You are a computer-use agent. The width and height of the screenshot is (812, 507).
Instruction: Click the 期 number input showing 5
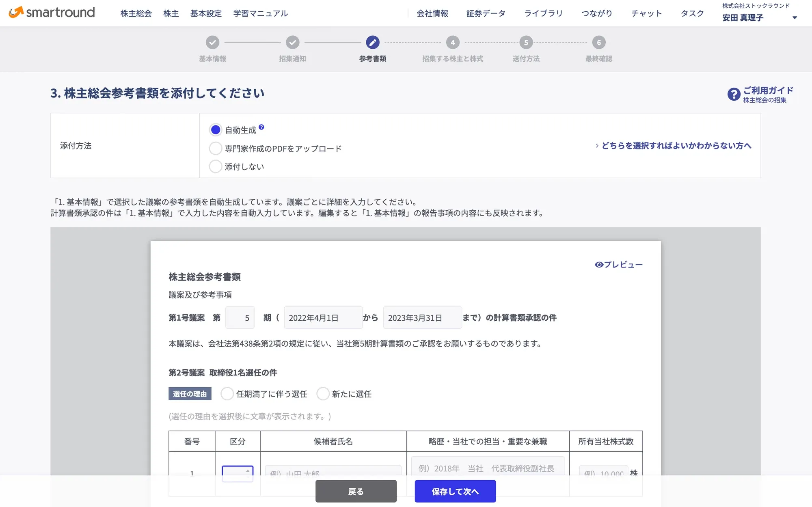pos(240,317)
